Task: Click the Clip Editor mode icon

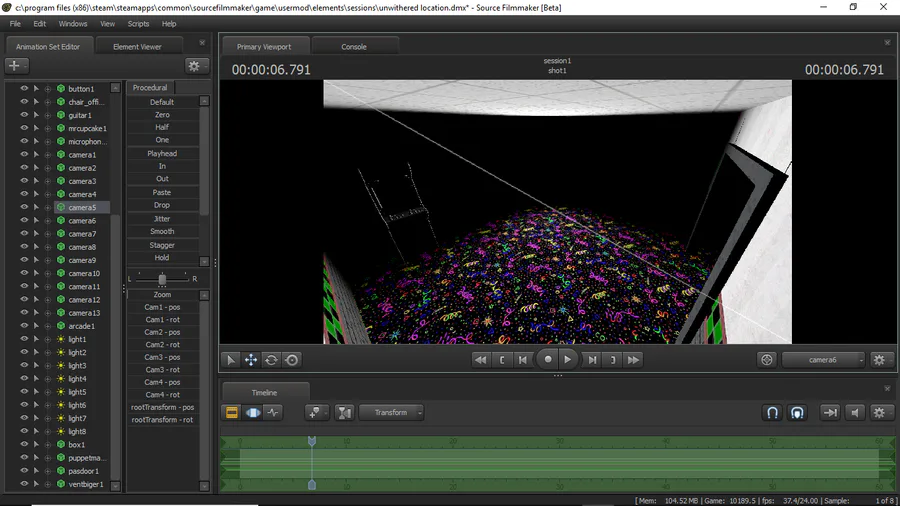Action: 231,412
